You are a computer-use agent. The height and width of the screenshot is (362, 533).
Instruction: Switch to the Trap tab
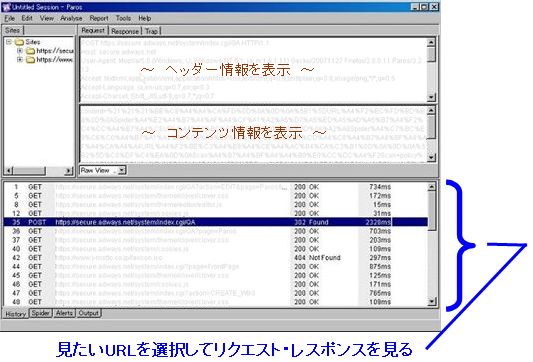point(151,31)
